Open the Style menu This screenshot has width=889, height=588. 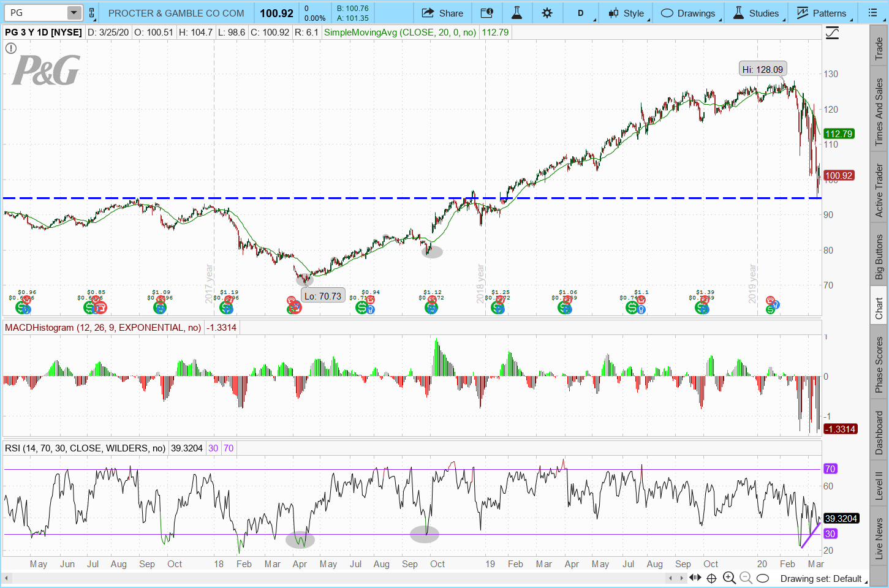click(626, 13)
